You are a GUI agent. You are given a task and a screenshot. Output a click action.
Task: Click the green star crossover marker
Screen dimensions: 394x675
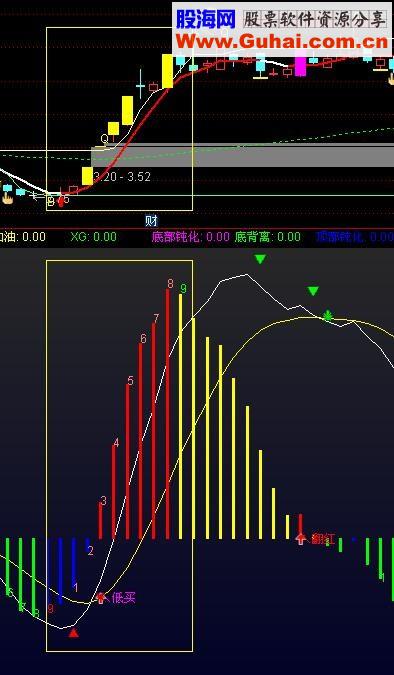[328, 316]
